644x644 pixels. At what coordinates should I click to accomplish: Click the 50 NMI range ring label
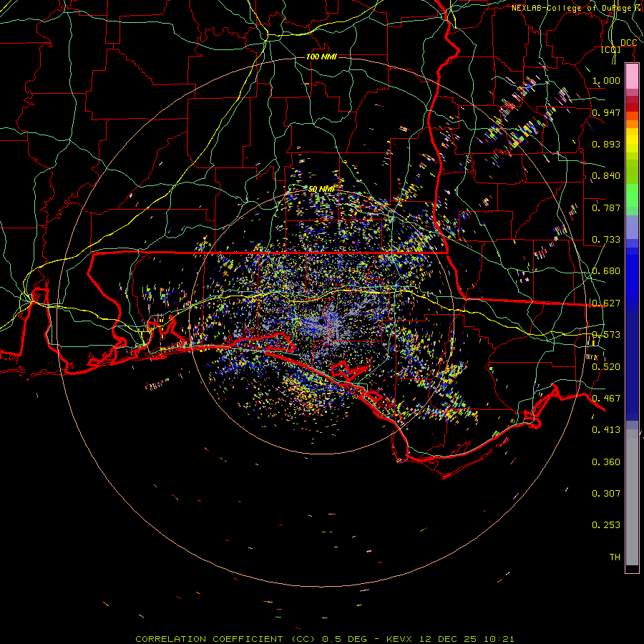[321, 190]
